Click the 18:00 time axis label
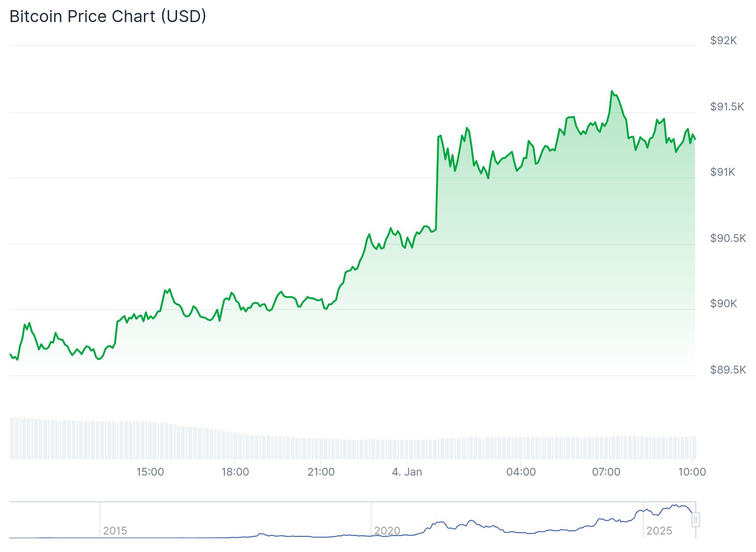The height and width of the screenshot is (552, 756). click(235, 472)
